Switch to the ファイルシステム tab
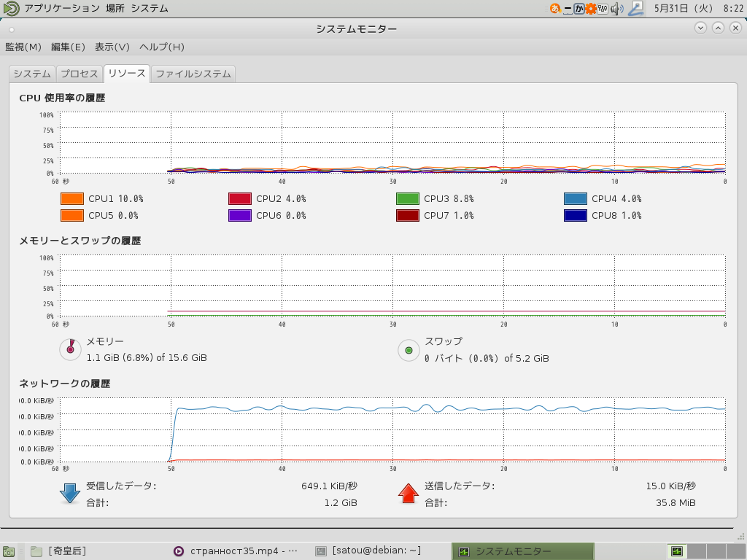The height and width of the screenshot is (560, 747). [x=193, y=74]
